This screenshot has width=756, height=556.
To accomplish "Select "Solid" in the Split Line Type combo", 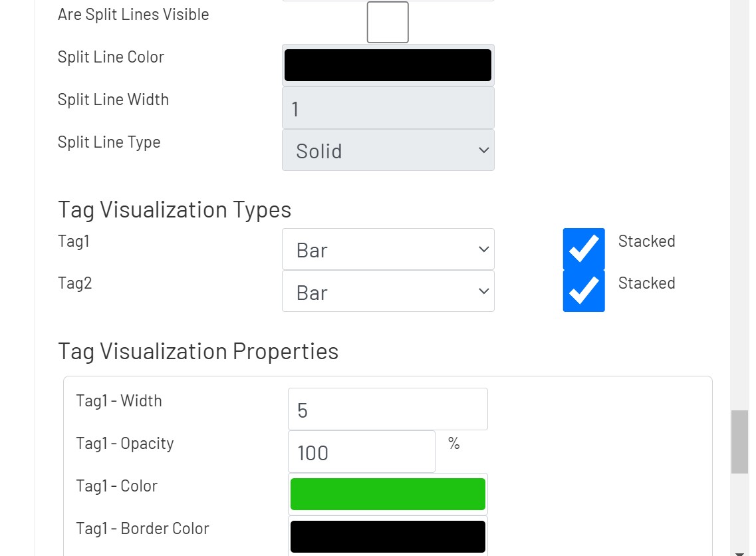I will point(388,150).
